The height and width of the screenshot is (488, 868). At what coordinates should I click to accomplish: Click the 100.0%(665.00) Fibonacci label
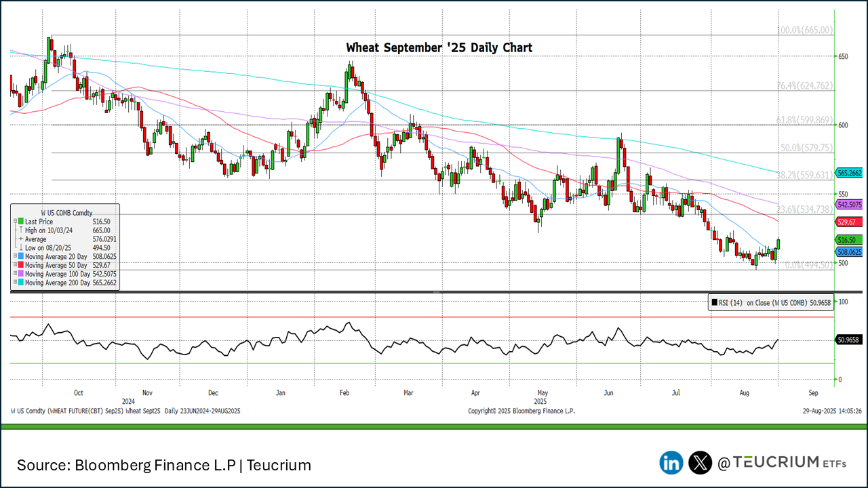[804, 30]
